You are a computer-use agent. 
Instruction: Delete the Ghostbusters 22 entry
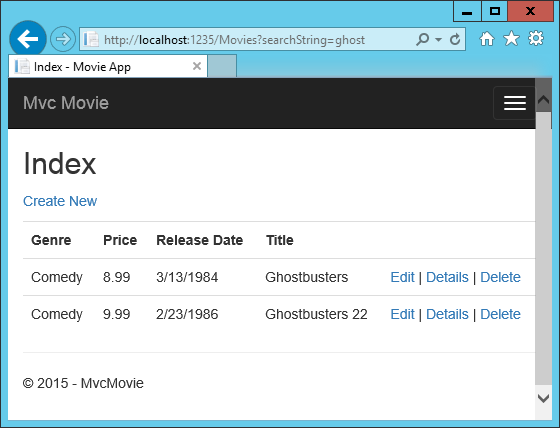click(x=500, y=314)
